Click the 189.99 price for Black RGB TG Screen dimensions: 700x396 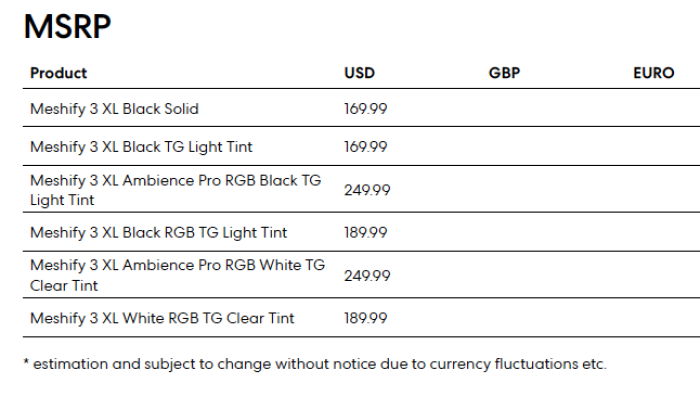pos(366,233)
